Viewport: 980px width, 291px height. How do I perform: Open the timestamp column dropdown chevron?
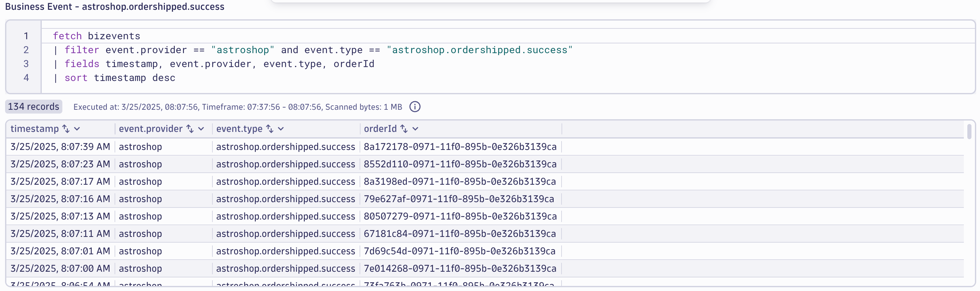point(77,129)
